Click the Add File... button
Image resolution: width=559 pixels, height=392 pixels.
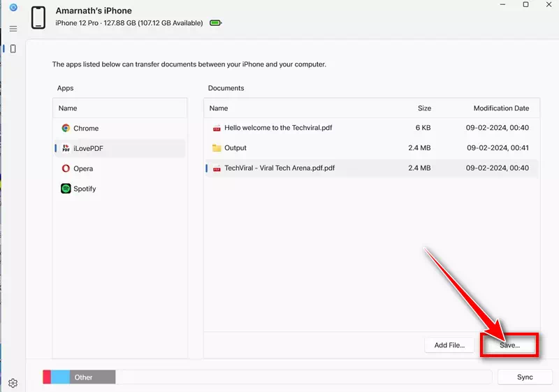[x=449, y=345]
